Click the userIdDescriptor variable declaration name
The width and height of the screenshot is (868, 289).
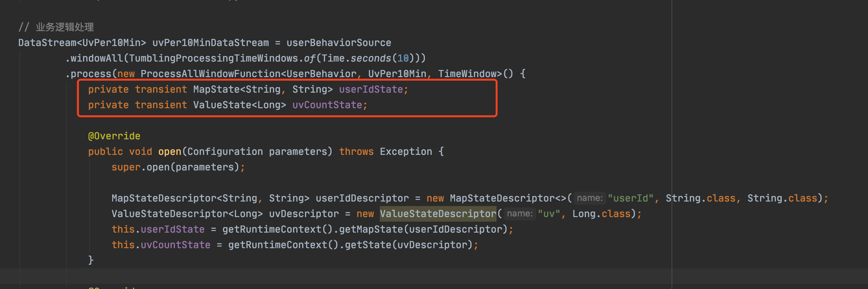pyautogui.click(x=362, y=198)
